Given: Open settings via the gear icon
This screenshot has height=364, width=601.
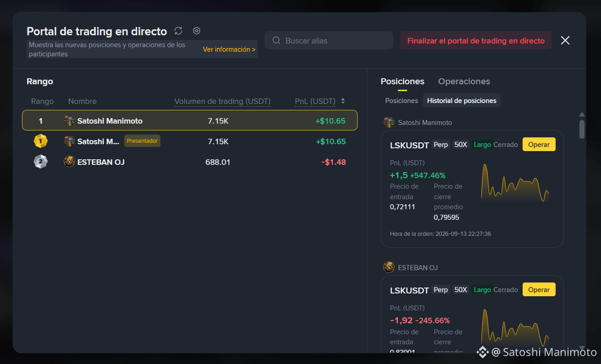Looking at the screenshot, I should (x=197, y=31).
